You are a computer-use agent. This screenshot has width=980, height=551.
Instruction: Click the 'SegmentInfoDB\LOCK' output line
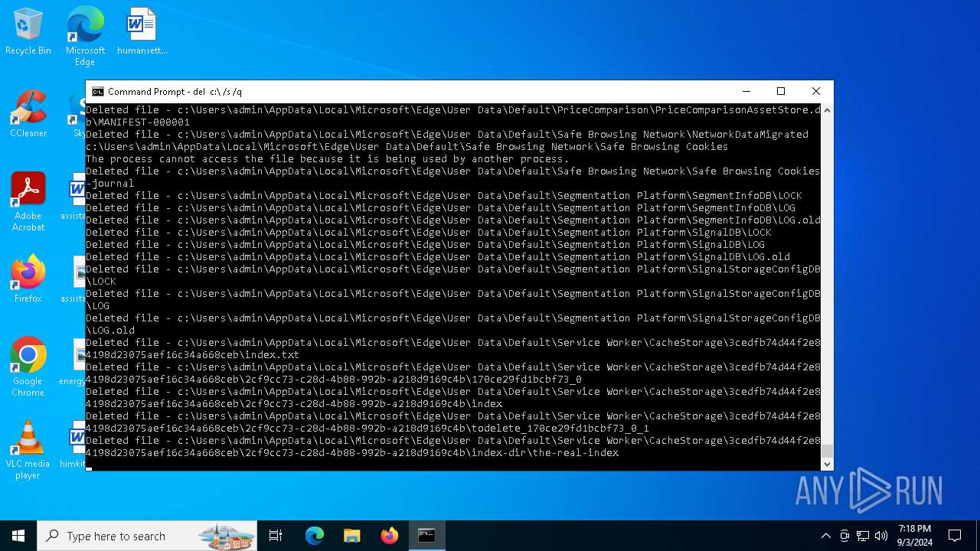point(444,196)
